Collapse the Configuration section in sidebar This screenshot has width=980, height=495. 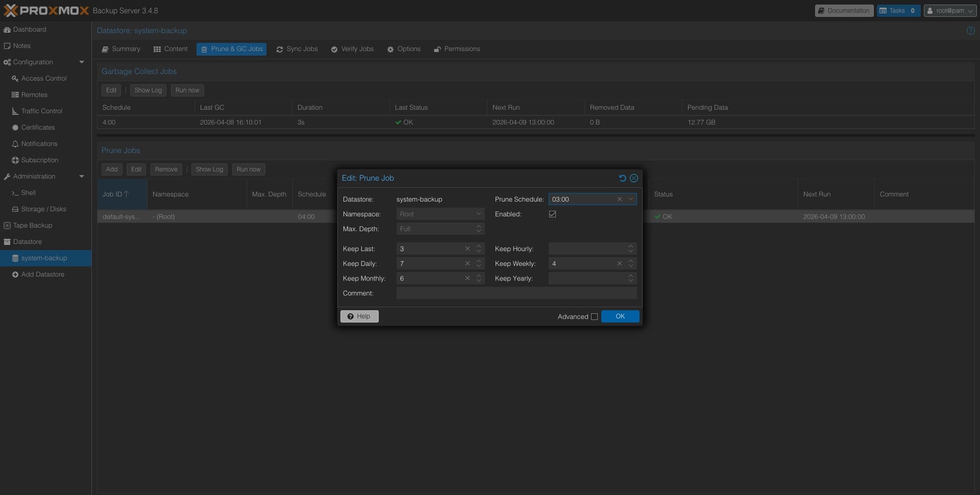pyautogui.click(x=81, y=62)
